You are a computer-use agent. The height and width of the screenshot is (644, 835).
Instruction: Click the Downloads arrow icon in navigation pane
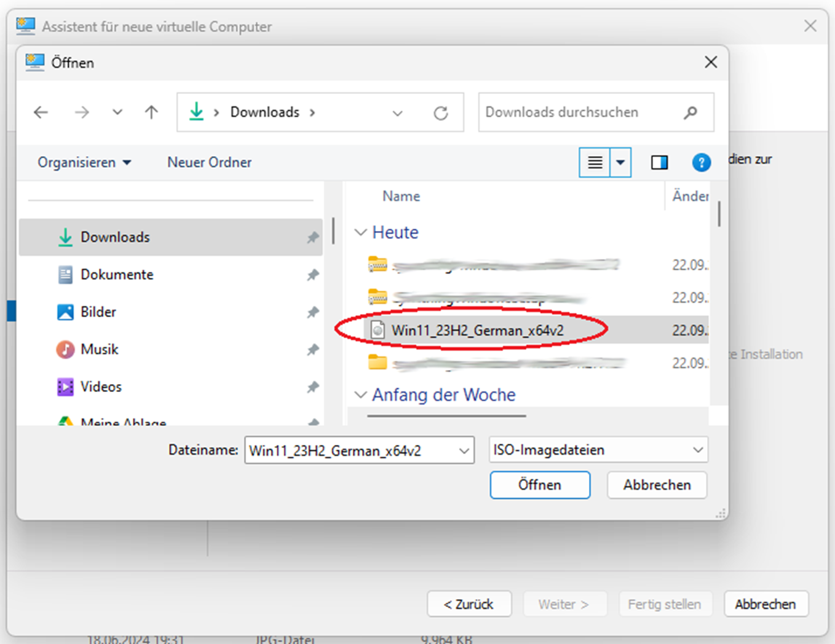point(65,237)
